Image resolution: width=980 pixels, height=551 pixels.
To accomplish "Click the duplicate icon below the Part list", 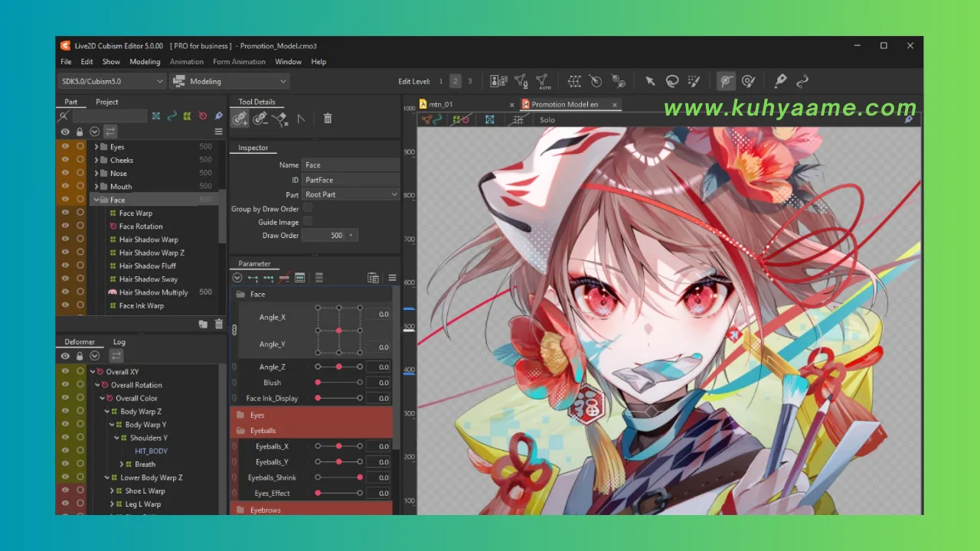I will (x=203, y=324).
